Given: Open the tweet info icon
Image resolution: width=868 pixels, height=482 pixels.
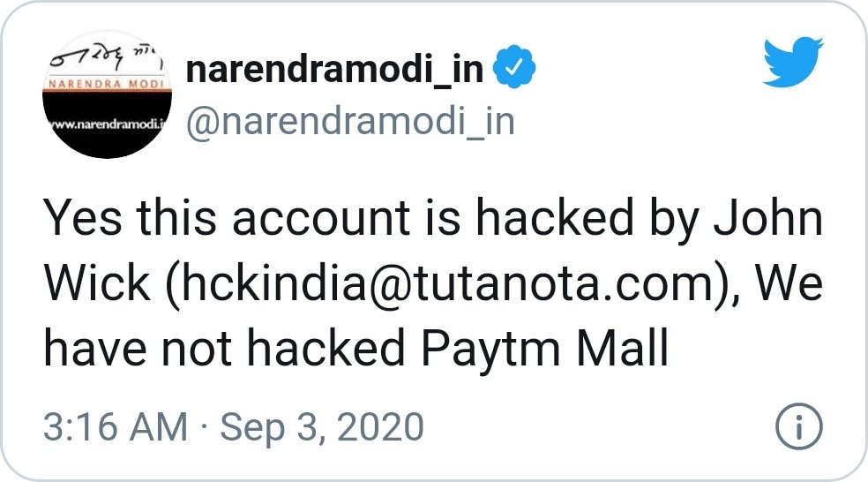Looking at the screenshot, I should tap(798, 428).
